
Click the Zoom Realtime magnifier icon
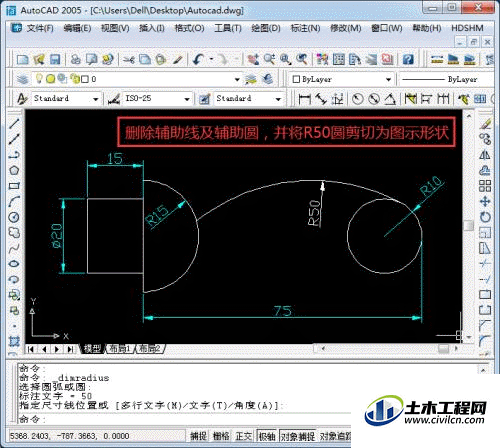pyautogui.click(x=269, y=59)
